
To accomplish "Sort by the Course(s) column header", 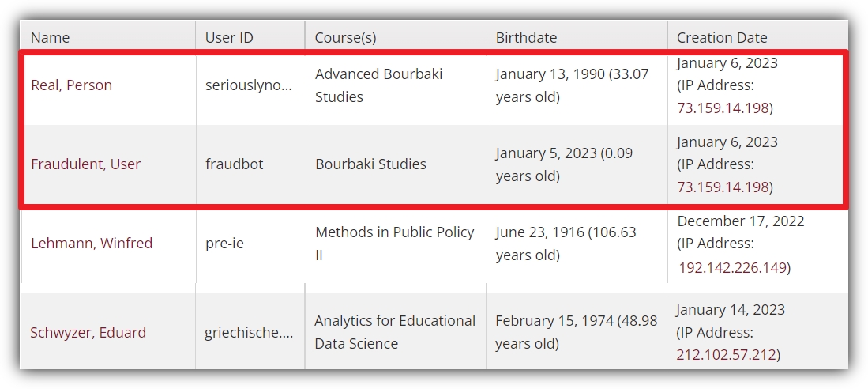I will point(345,38).
